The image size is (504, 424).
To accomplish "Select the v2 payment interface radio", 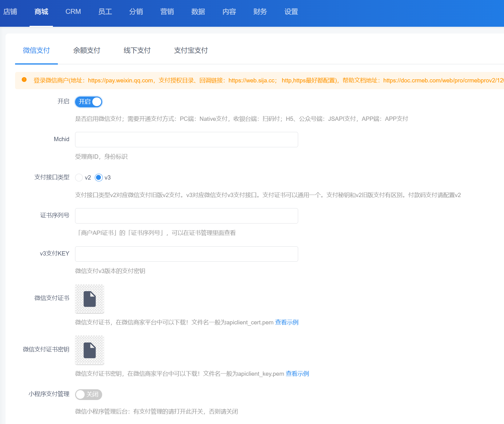I will point(79,177).
